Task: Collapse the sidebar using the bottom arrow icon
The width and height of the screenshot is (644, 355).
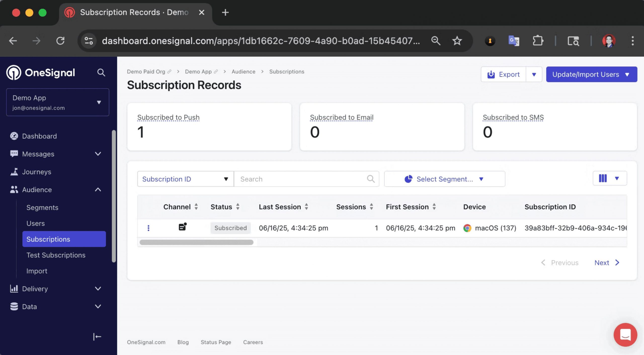Action: (97, 337)
